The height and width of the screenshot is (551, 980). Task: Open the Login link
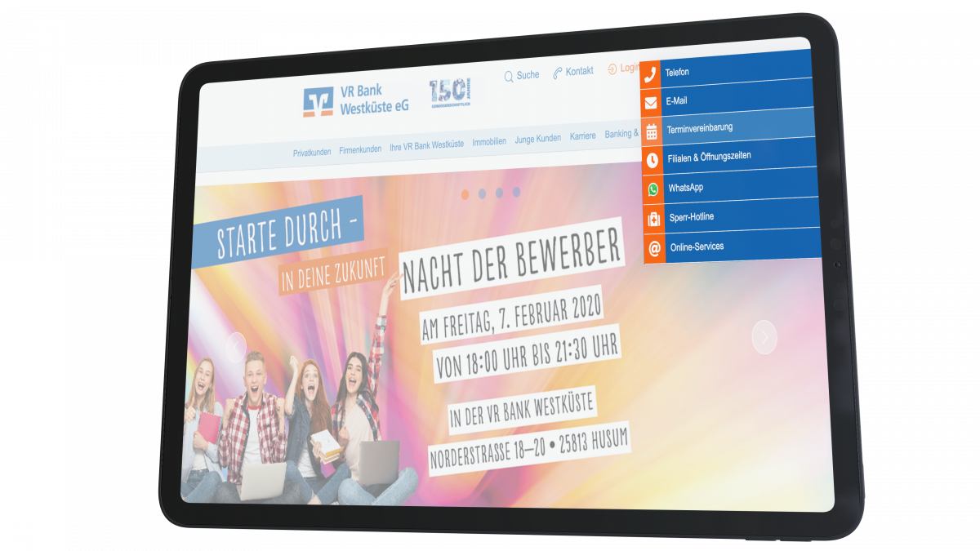click(x=624, y=69)
